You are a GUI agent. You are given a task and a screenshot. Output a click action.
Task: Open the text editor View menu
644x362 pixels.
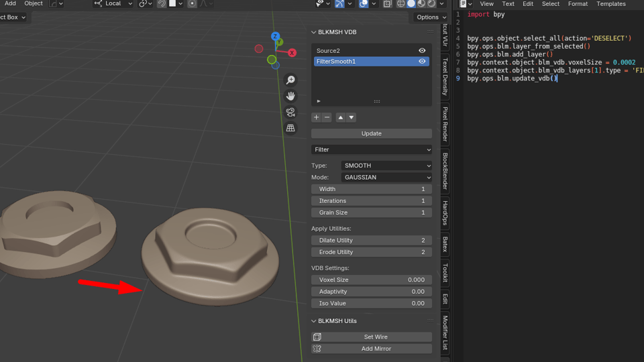click(x=487, y=4)
